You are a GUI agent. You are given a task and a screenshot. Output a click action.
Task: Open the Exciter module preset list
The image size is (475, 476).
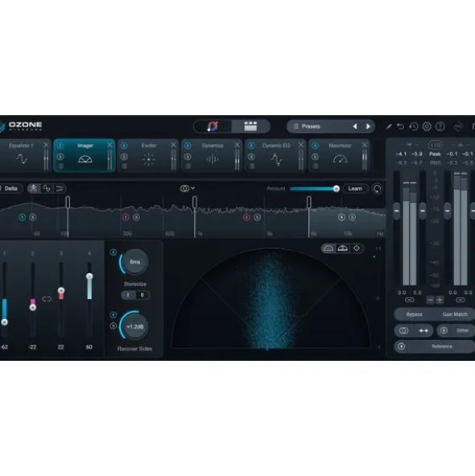click(x=125, y=167)
